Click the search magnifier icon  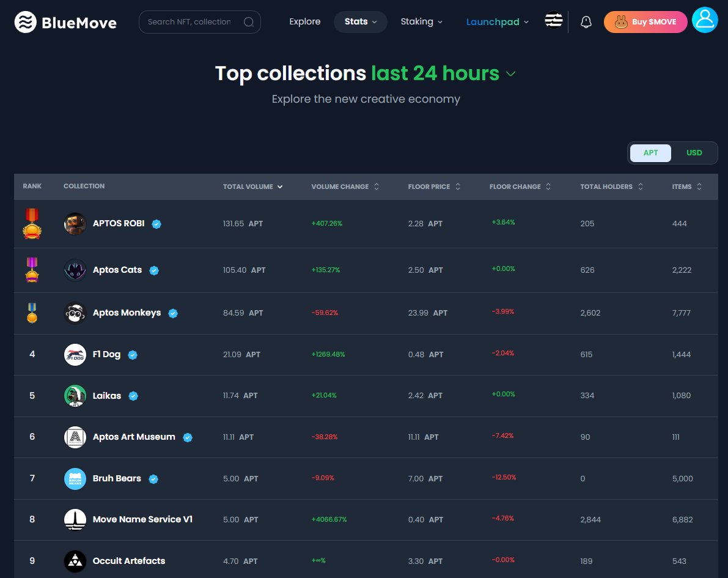click(x=249, y=22)
